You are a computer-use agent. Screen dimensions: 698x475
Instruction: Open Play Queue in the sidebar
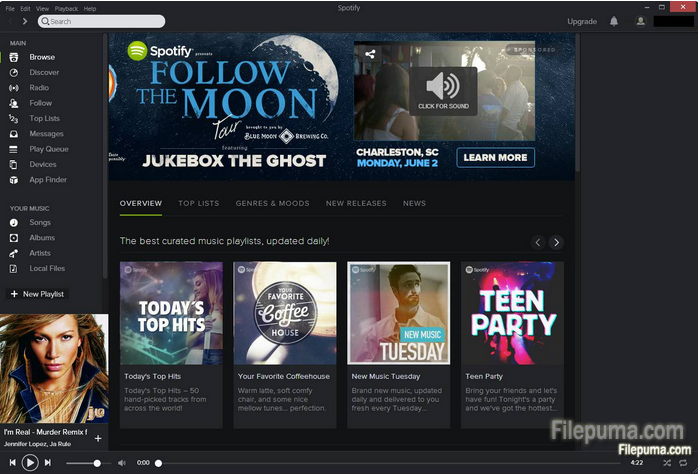point(49,149)
